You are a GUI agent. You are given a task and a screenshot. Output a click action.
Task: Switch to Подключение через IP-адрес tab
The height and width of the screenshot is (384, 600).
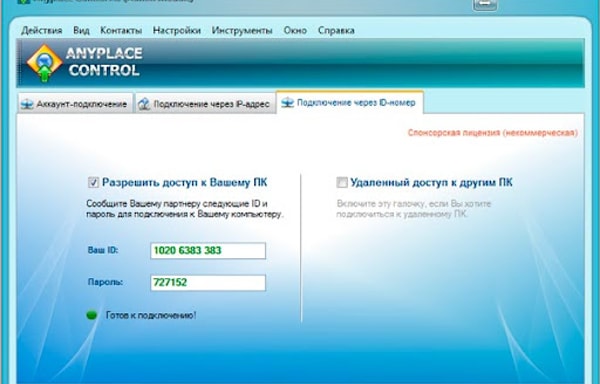point(205,103)
